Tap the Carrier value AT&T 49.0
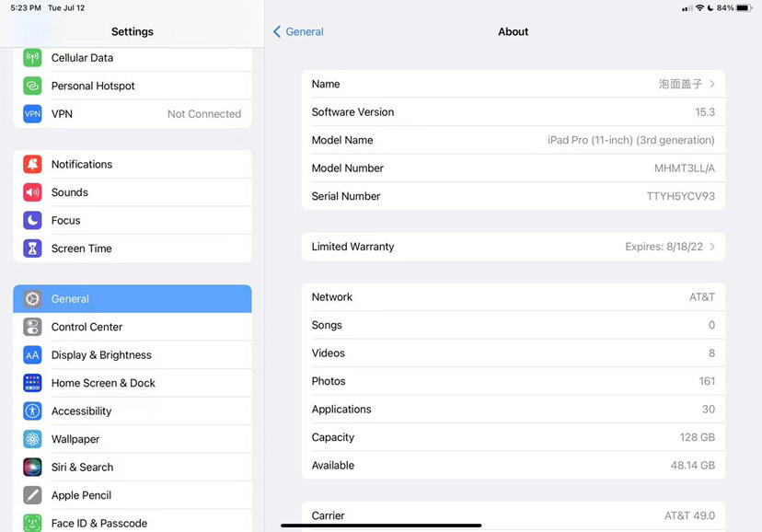 pos(689,516)
